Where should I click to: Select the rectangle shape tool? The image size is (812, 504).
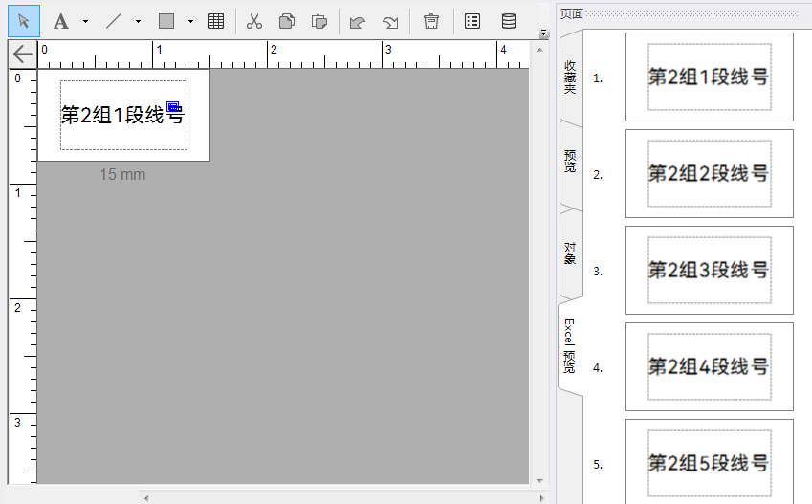click(x=166, y=21)
